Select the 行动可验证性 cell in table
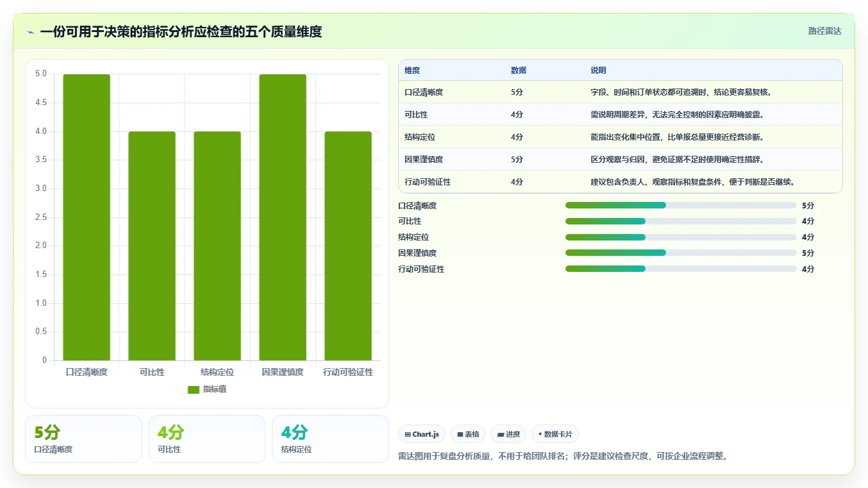The width and height of the screenshot is (868, 488). click(x=428, y=182)
